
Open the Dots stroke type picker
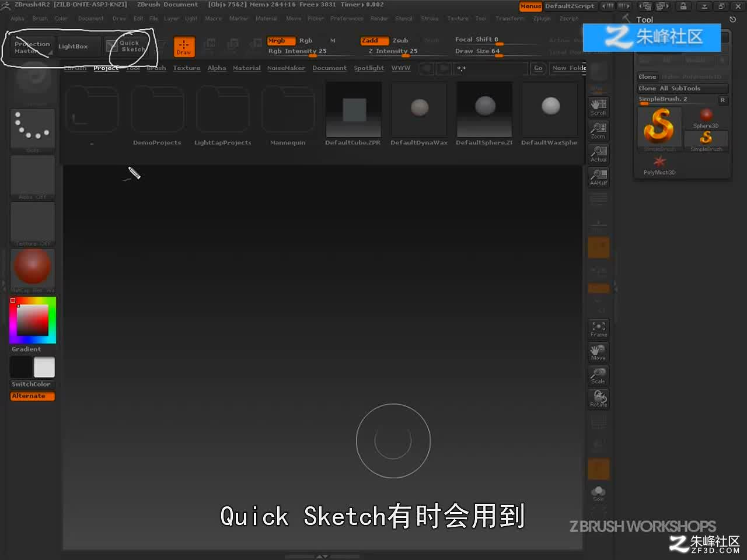[33, 131]
